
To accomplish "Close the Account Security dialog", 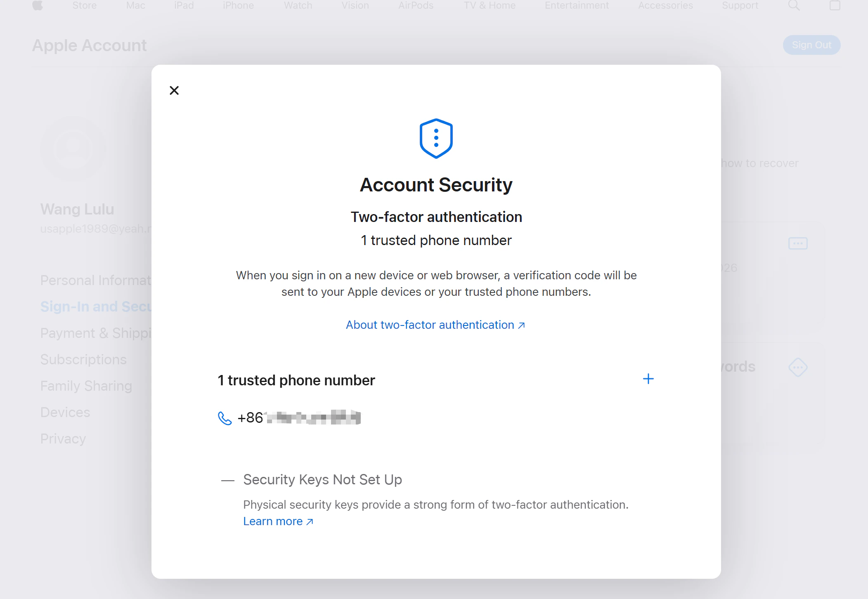I will click(x=174, y=90).
